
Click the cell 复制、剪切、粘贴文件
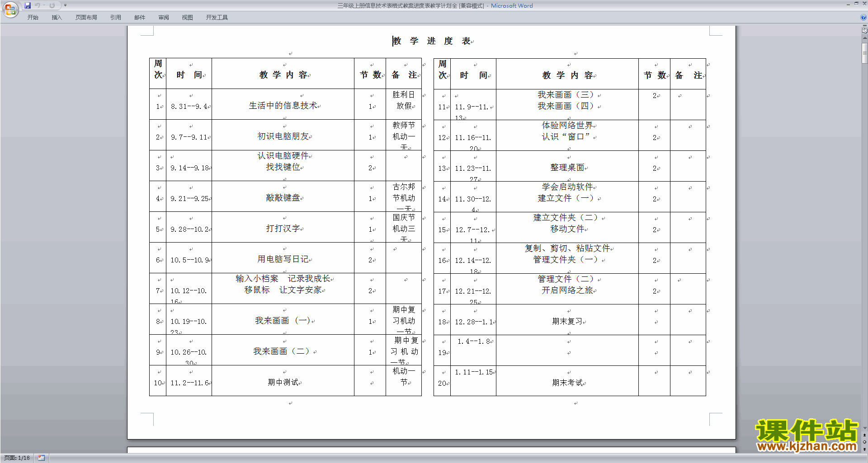(x=567, y=248)
